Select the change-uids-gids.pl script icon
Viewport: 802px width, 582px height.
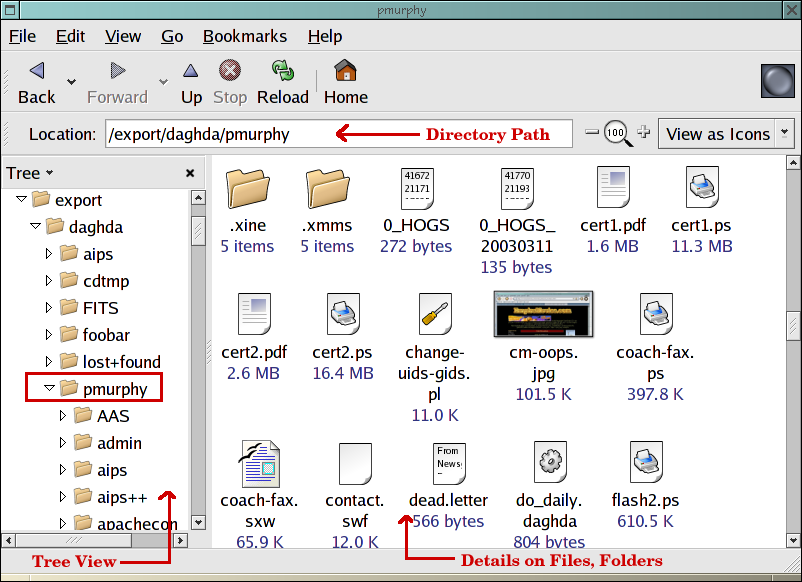click(x=435, y=314)
